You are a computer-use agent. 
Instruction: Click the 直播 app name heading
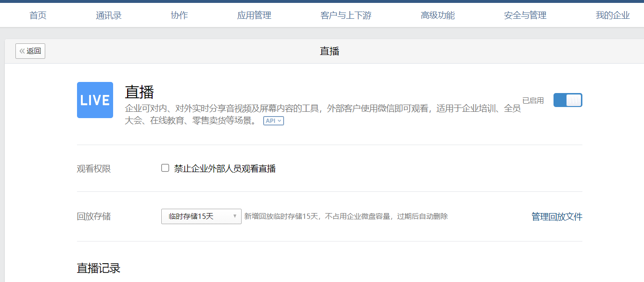pos(139,92)
